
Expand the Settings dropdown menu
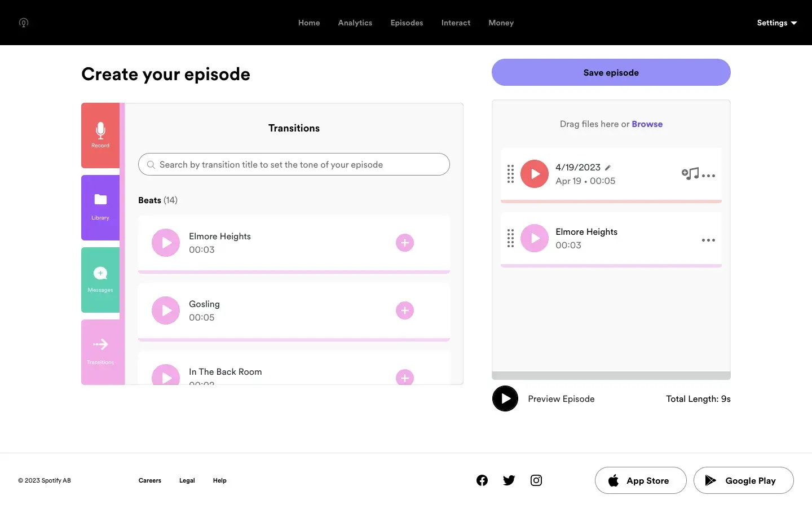(x=776, y=23)
